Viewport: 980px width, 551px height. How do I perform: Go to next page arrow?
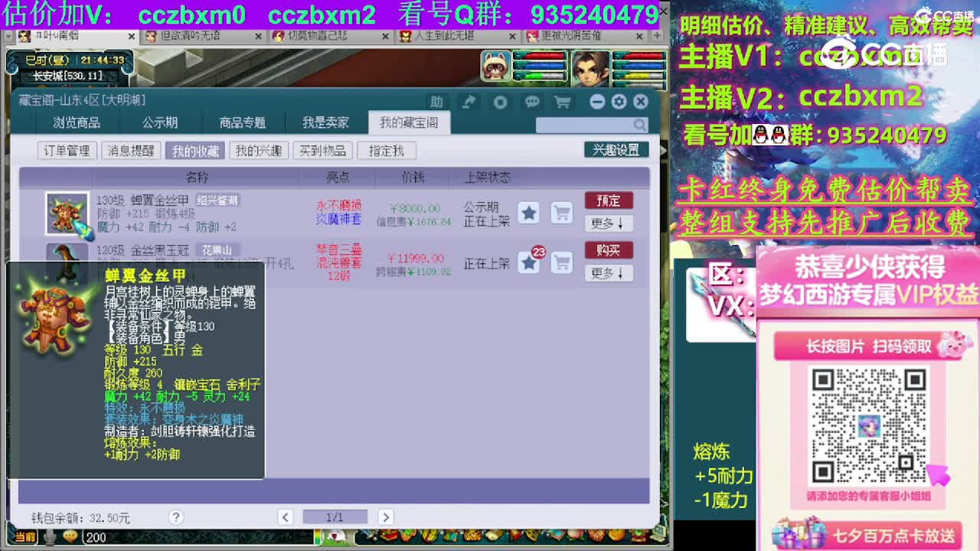(386, 517)
